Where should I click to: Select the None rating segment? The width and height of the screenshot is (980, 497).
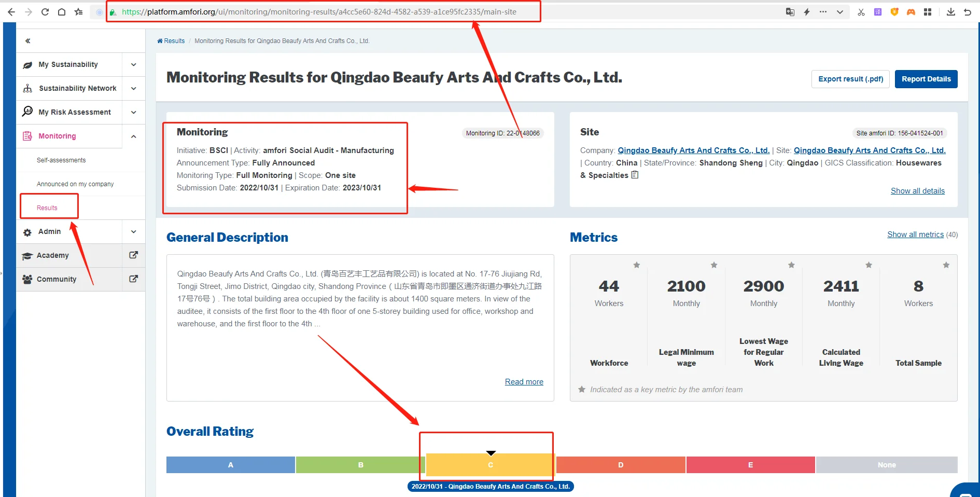pyautogui.click(x=887, y=465)
